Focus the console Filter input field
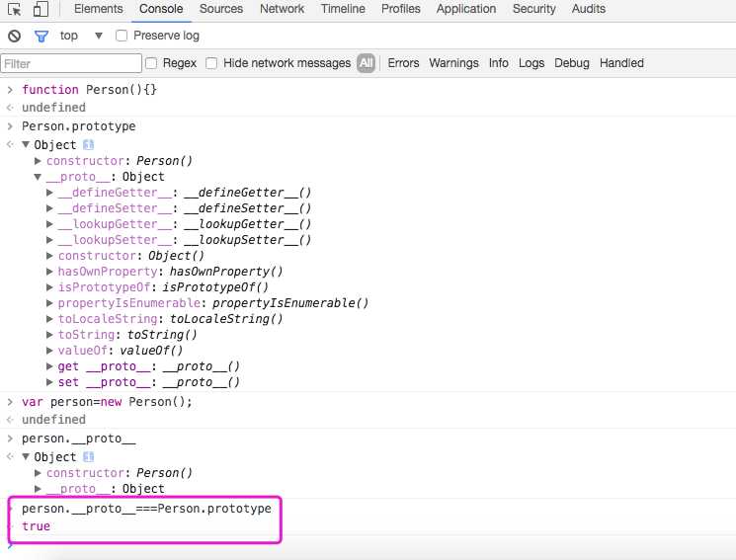Viewport: 736px width, 560px height. coord(71,63)
